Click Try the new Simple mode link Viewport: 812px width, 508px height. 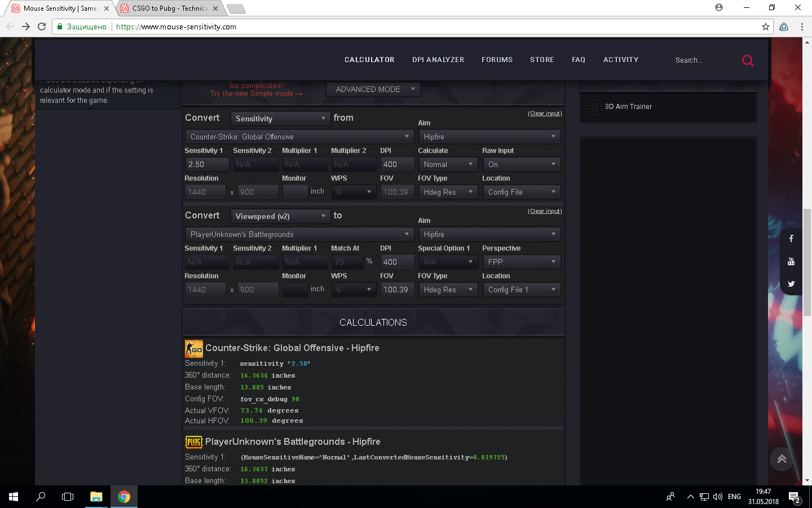[257, 94]
